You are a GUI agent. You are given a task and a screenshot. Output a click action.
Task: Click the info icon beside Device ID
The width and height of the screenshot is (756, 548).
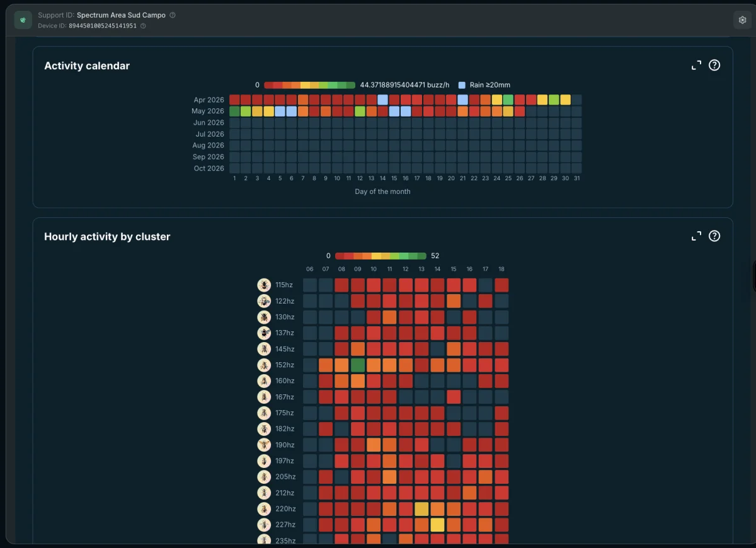[x=143, y=26]
